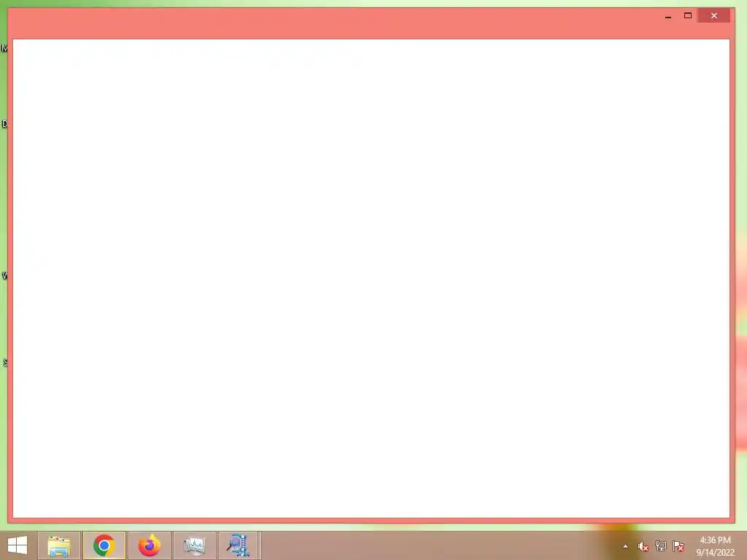The width and height of the screenshot is (747, 560).
Task: Open the Windows Start menu
Action: tap(18, 545)
